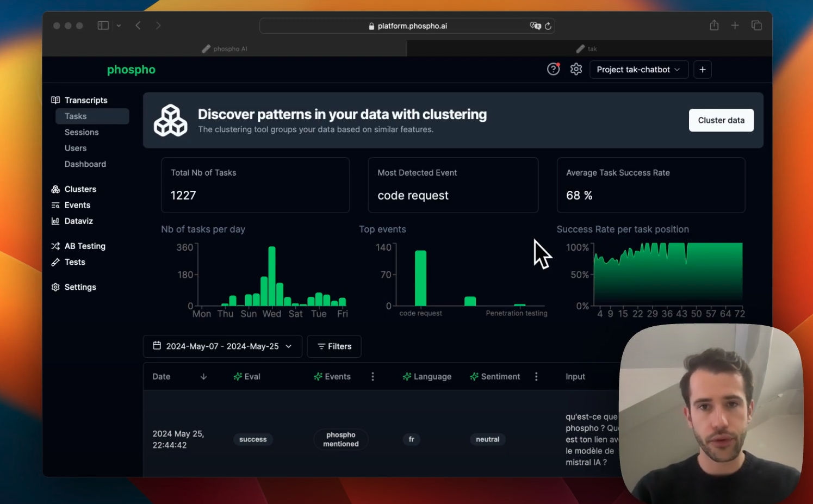This screenshot has width=813, height=504.
Task: Go back with the browser back arrow
Action: (x=138, y=26)
